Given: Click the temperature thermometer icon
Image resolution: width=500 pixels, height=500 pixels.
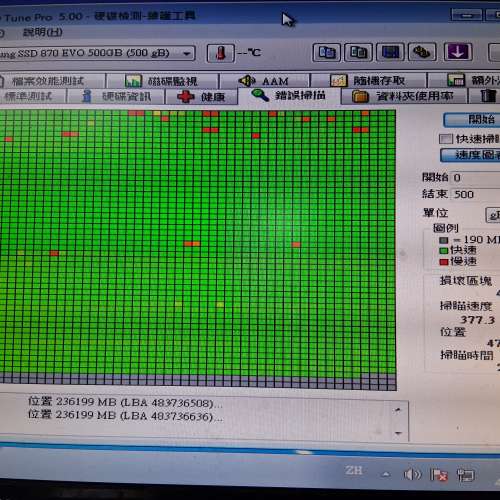Looking at the screenshot, I should 221,53.
